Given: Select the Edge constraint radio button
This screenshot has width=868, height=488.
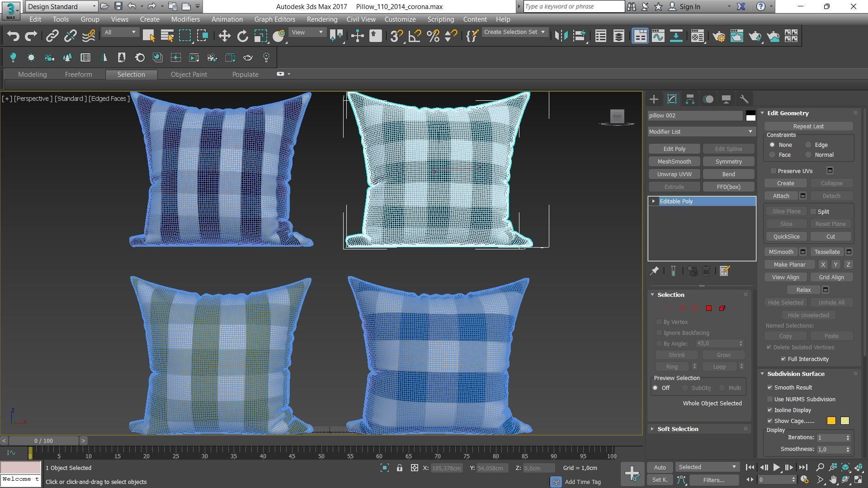Looking at the screenshot, I should (x=808, y=145).
